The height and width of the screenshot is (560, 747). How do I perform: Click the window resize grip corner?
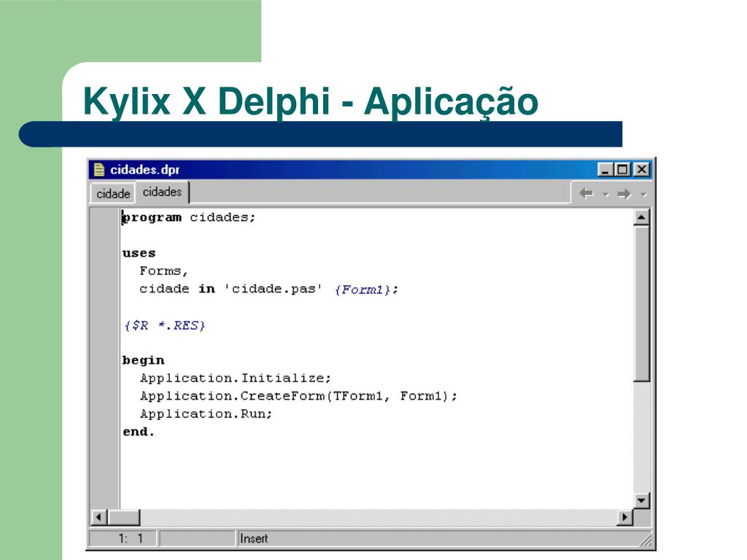coord(646,540)
